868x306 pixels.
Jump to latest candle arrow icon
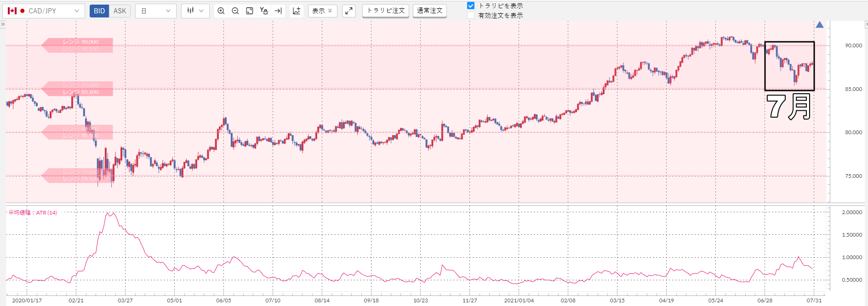pyautogui.click(x=278, y=11)
